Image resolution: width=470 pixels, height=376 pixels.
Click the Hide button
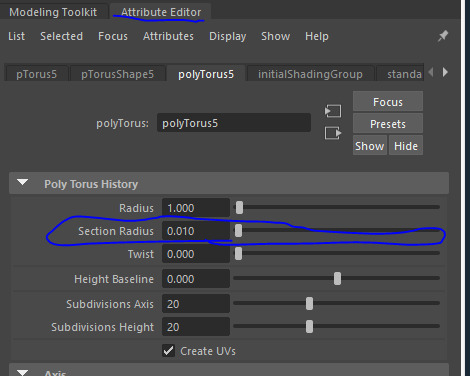[x=406, y=146]
